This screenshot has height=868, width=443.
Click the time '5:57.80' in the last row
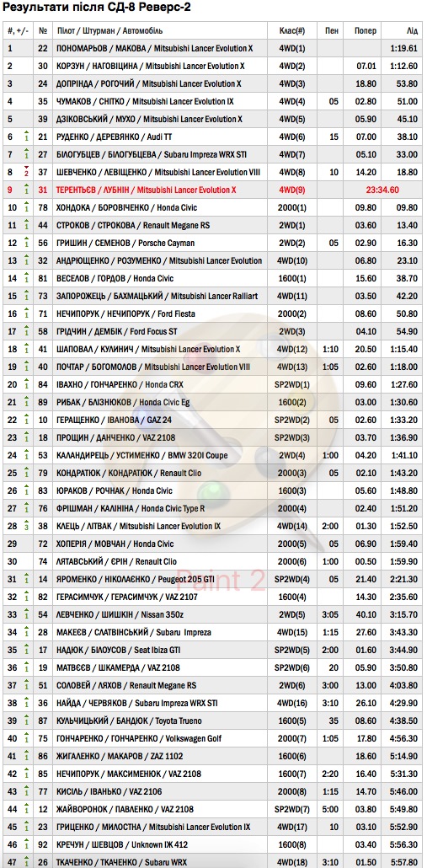(403, 862)
